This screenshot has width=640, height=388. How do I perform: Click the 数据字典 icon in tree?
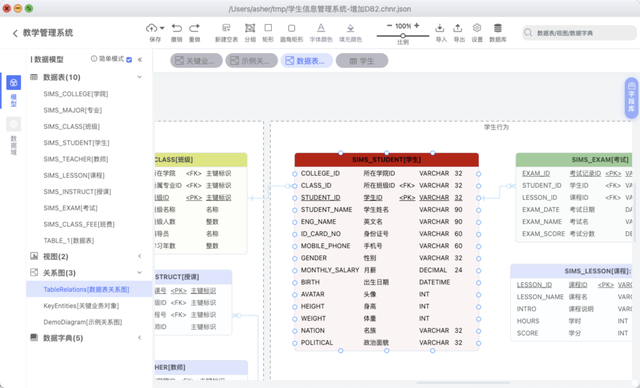click(34, 337)
